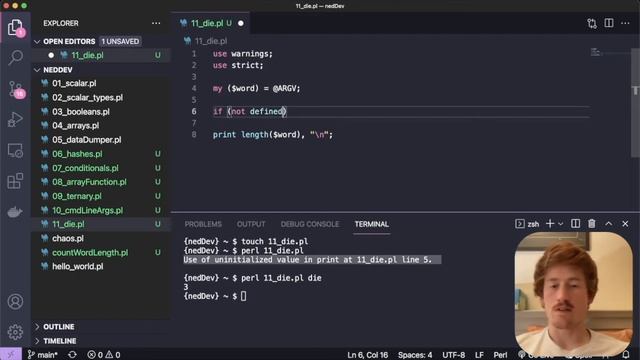Open Explorer views and more actions menu
The height and width of the screenshot is (360, 640).
(x=156, y=23)
